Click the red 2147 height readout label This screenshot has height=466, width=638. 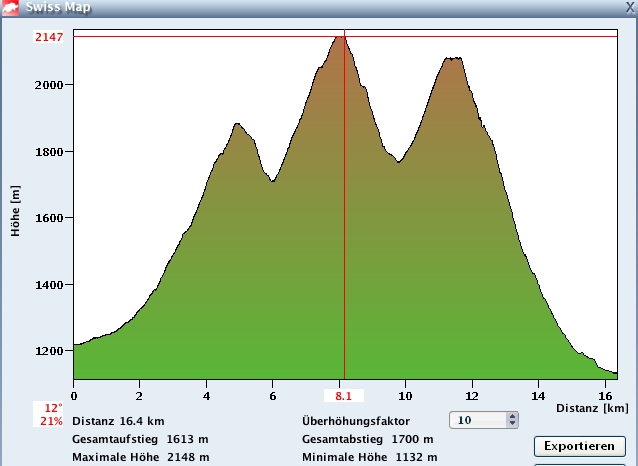[49, 37]
